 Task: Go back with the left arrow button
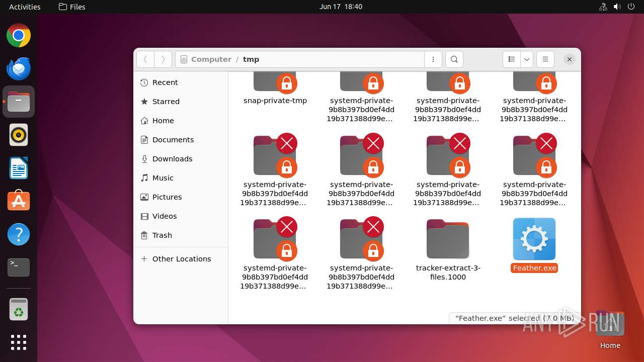[145, 59]
